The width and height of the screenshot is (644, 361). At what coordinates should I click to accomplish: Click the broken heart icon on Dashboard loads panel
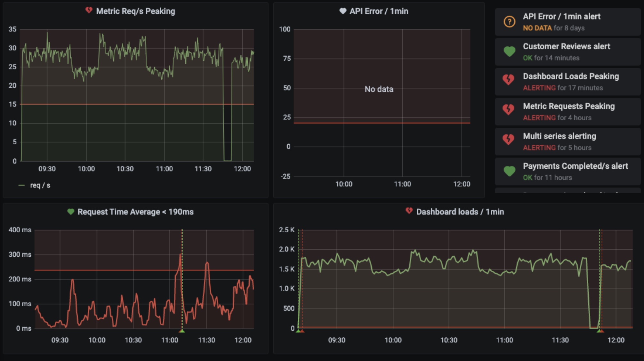pos(409,211)
